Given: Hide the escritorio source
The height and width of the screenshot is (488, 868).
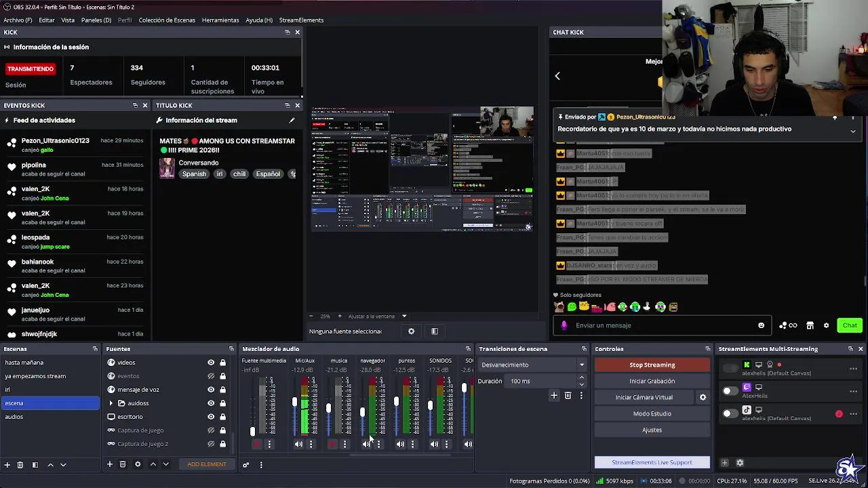Looking at the screenshot, I should coord(211,417).
